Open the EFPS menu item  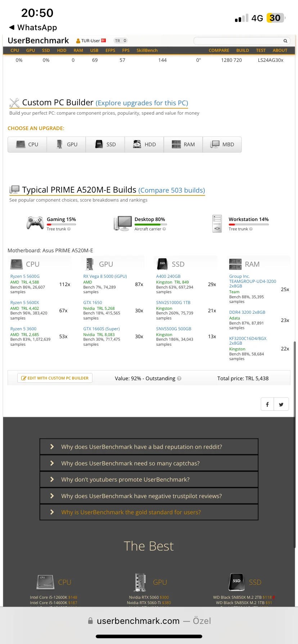pos(110,50)
